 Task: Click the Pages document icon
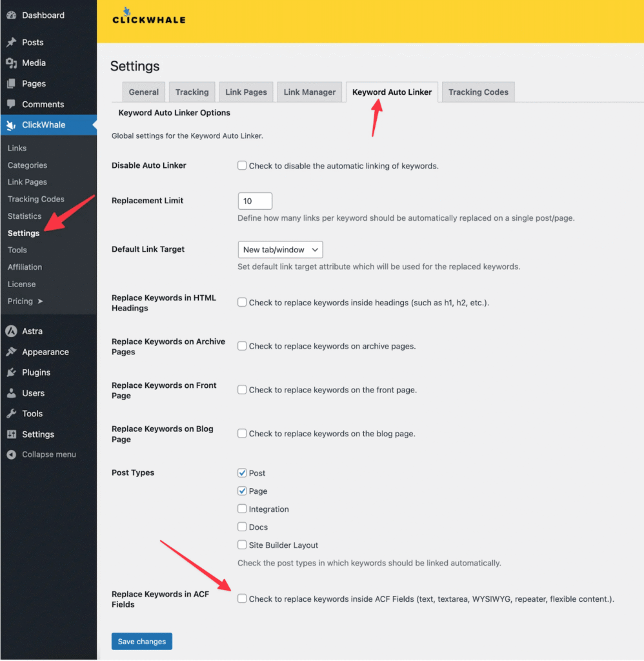tap(12, 83)
